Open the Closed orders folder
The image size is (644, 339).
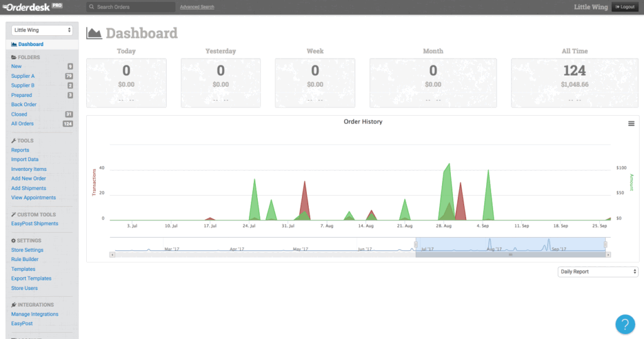coord(19,114)
